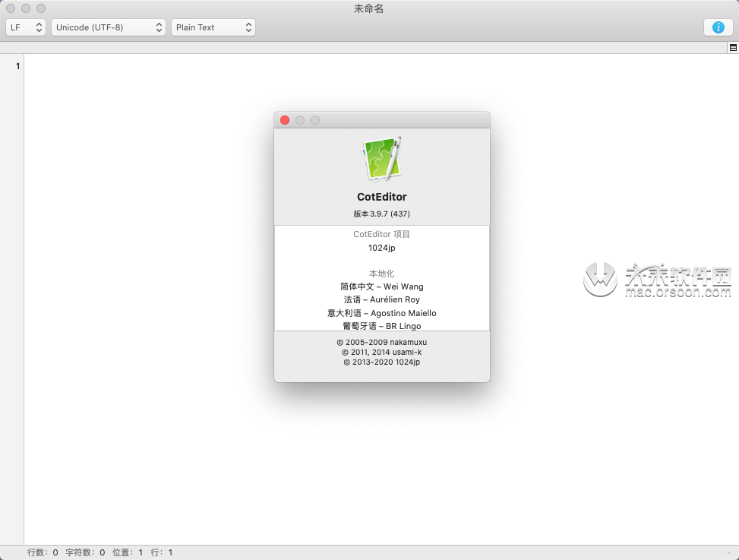
Task: Click the CotEditor app icon
Action: pos(382,158)
